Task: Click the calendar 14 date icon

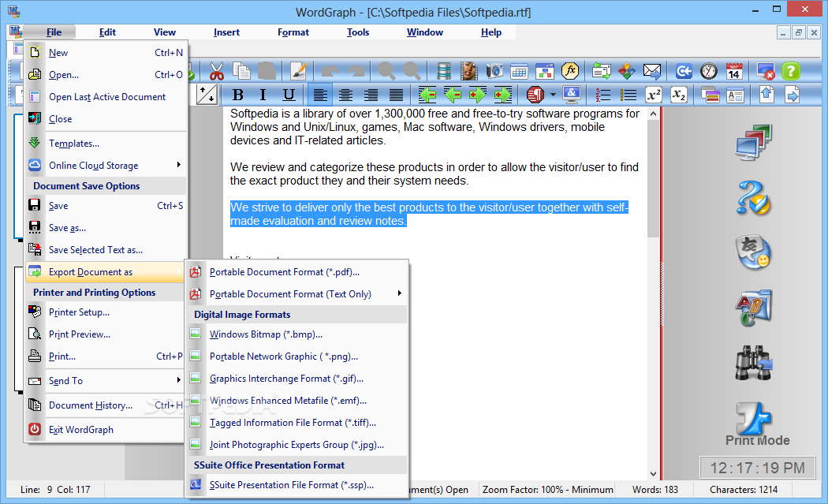Action: [x=734, y=71]
